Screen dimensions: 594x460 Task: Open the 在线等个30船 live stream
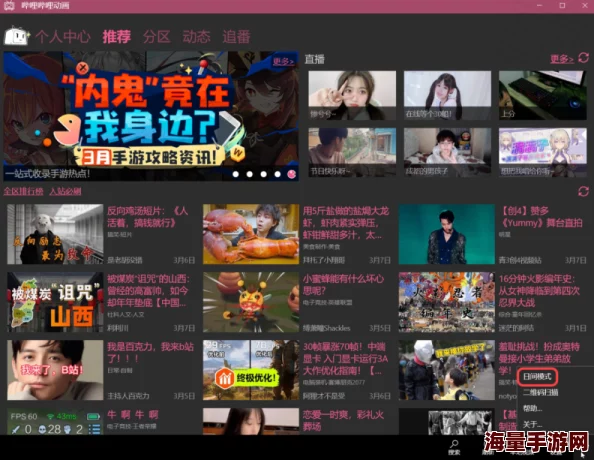tap(447, 95)
